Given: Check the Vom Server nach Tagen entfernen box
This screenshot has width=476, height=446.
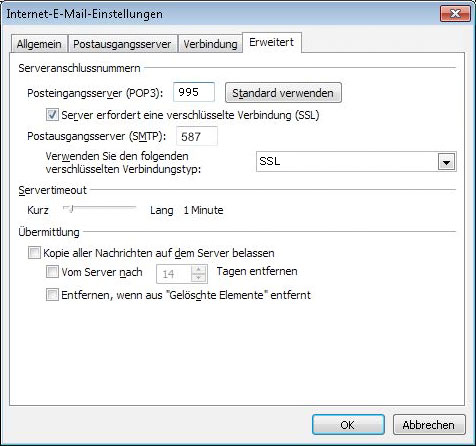Looking at the screenshot, I should (x=52, y=272).
